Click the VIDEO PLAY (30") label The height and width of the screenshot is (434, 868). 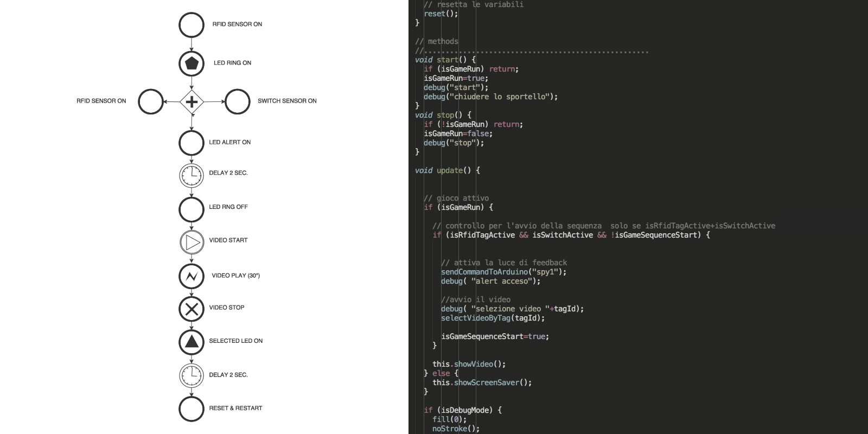tap(235, 276)
